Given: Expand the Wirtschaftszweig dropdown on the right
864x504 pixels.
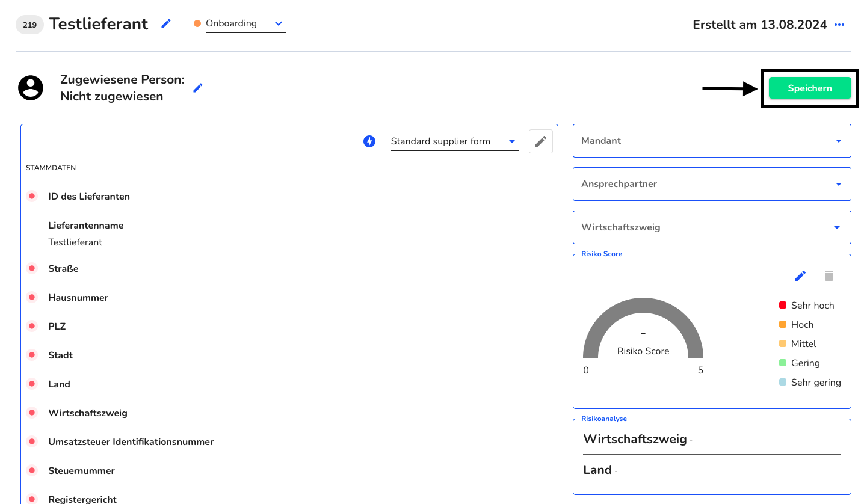Looking at the screenshot, I should (x=712, y=227).
